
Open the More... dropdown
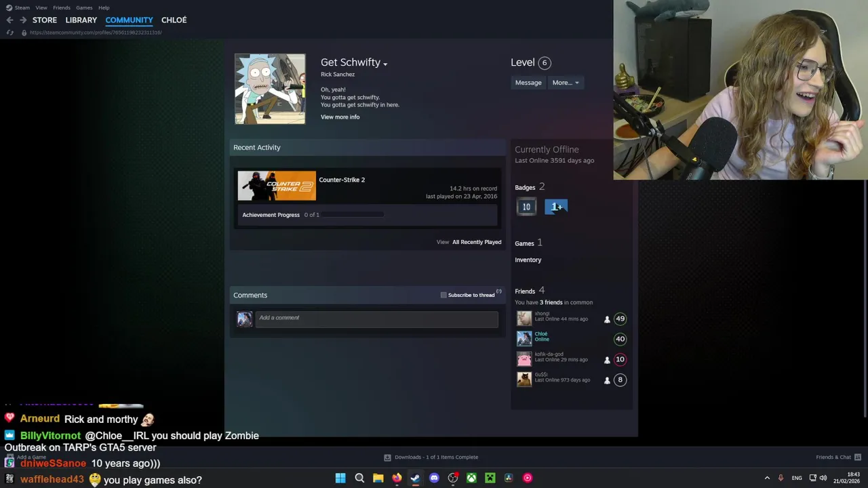coord(565,83)
